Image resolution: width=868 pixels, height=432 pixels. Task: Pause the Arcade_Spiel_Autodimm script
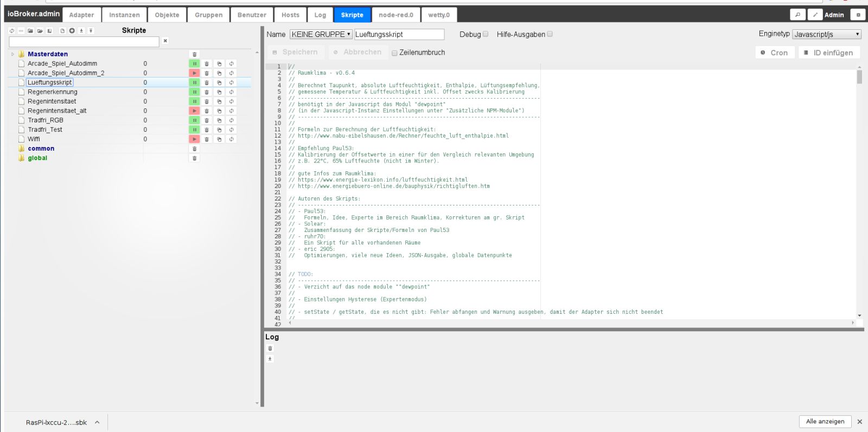click(194, 63)
